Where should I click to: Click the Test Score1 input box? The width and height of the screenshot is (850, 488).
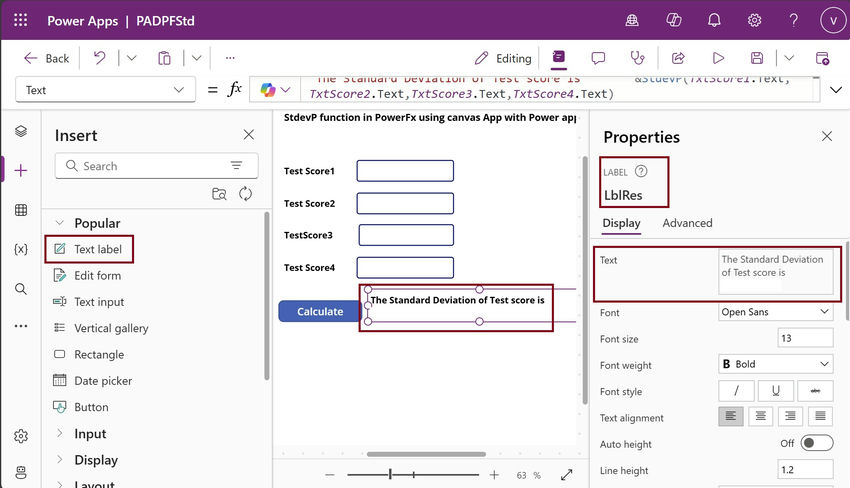pos(405,171)
